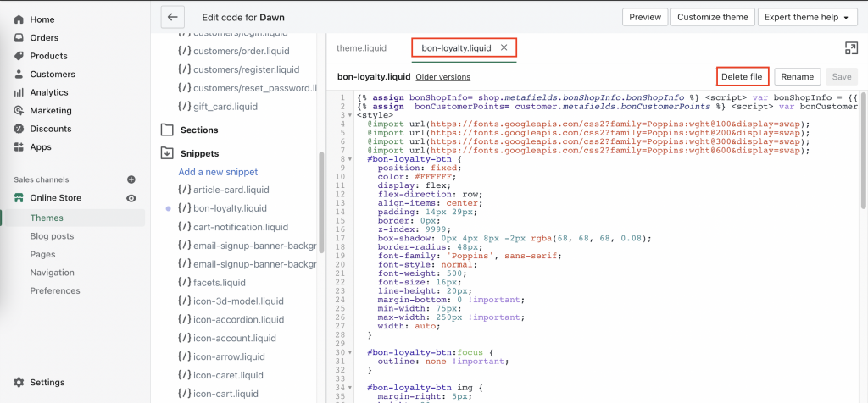Screen dimensions: 868x403
Task: Click the icon-cart.liquid file icon
Action: tap(184, 394)
